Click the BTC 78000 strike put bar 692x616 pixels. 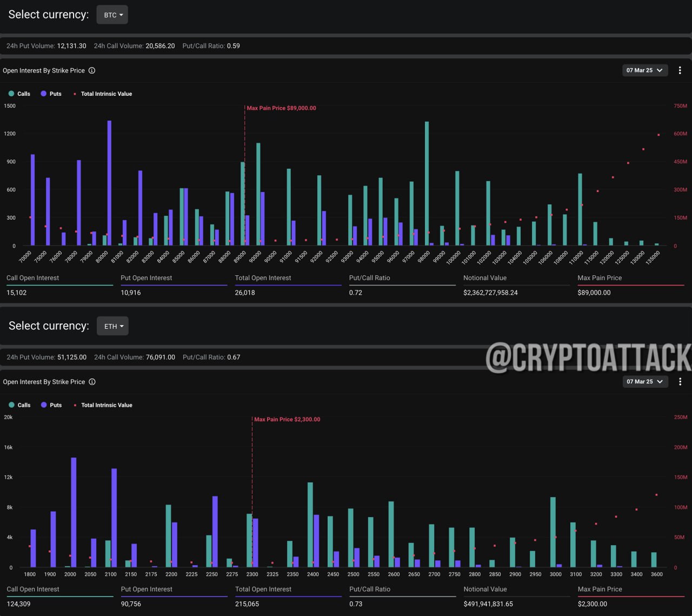[79, 203]
